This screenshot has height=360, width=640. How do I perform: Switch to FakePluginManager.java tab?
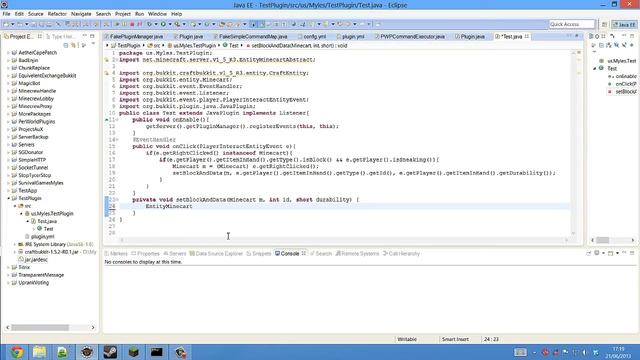(x=136, y=37)
